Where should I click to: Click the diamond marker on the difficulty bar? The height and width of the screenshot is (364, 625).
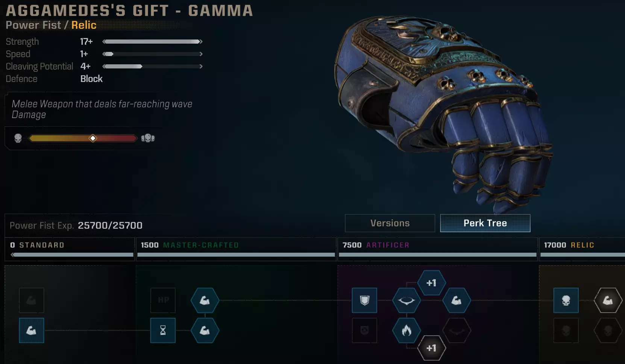(93, 138)
